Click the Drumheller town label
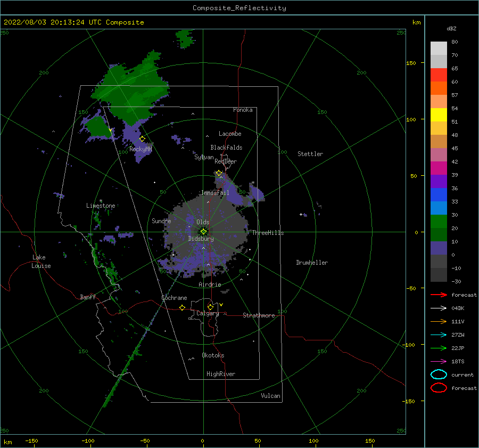This screenshot has height=448, width=479. [312, 263]
